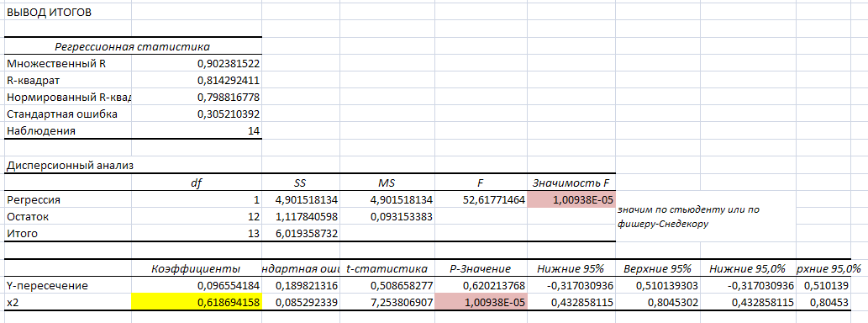The image size is (868, 323).
Task: Select the Нормированный R-квад label cell
Action: [x=69, y=98]
